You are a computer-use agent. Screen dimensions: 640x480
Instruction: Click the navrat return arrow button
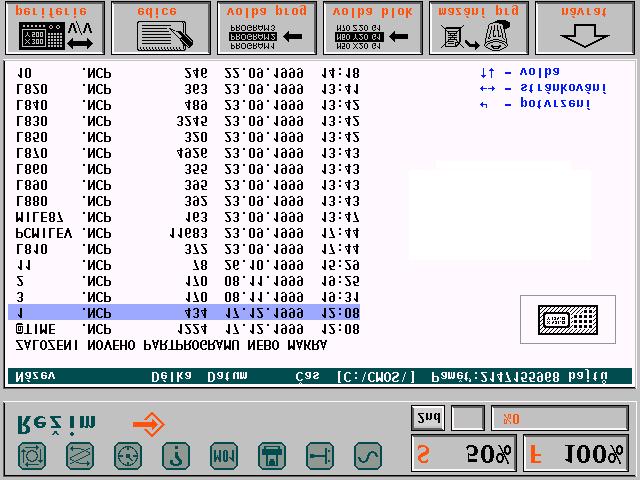coord(584,28)
